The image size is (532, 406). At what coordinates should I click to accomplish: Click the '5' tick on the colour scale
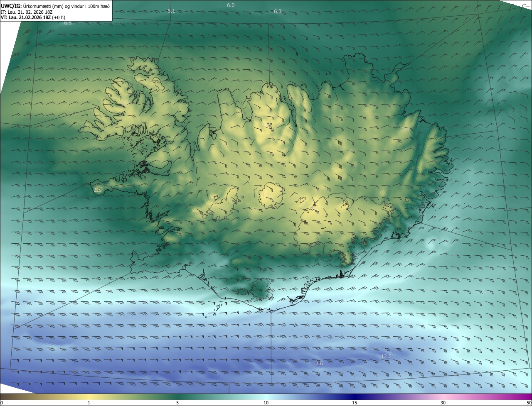click(177, 403)
